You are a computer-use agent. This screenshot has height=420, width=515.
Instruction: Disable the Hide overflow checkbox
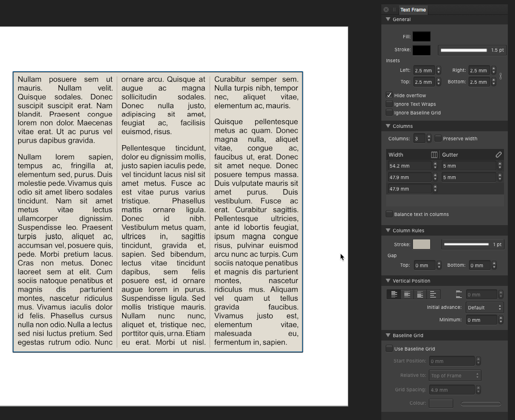[x=389, y=95]
